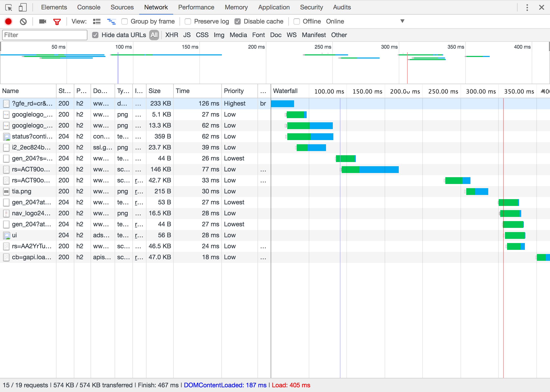Activate the inspect element picker icon

(9, 8)
